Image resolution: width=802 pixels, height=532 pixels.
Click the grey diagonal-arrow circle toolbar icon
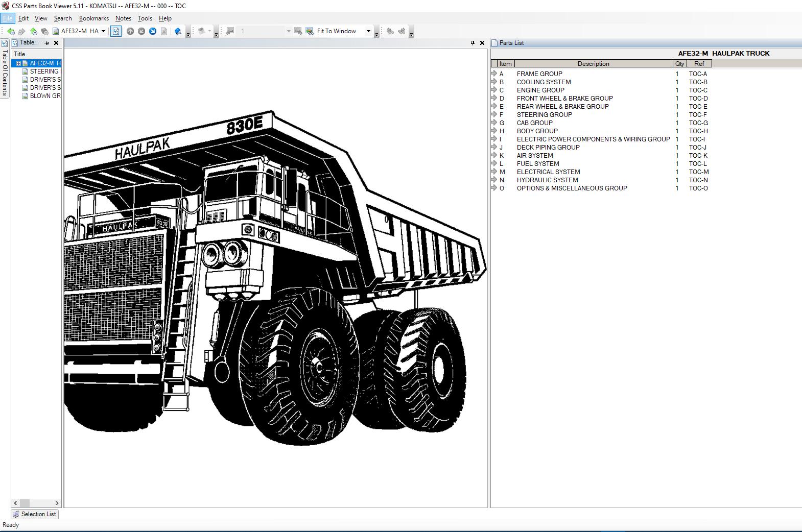click(141, 31)
